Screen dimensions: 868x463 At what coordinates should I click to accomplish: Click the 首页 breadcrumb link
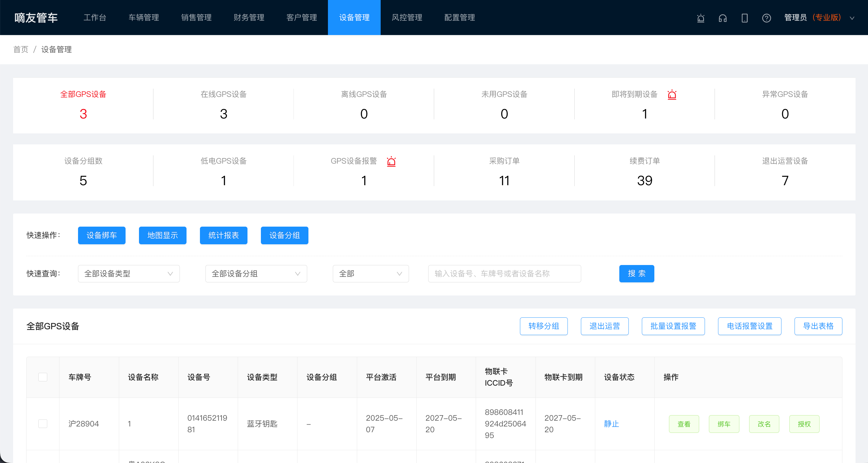[x=21, y=50]
